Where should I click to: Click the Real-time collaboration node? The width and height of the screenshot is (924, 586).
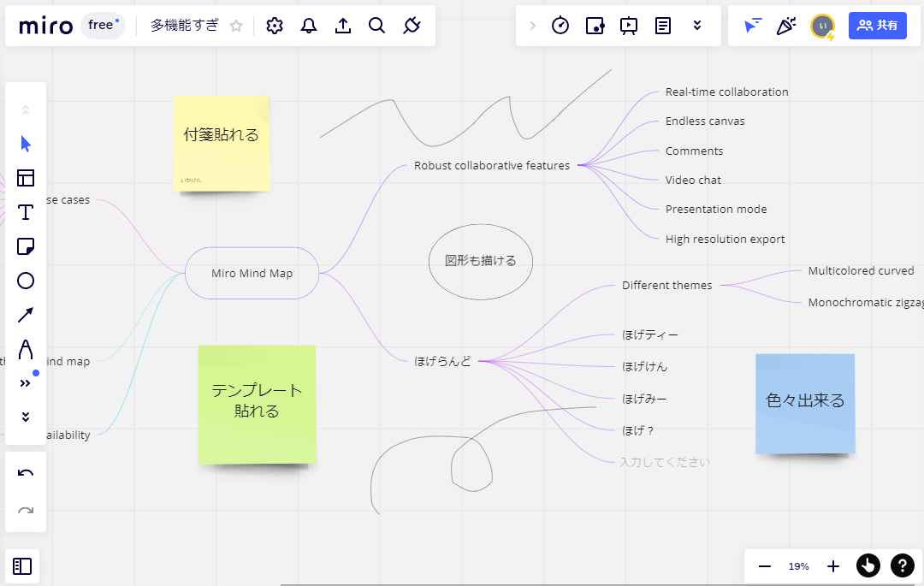tap(726, 92)
